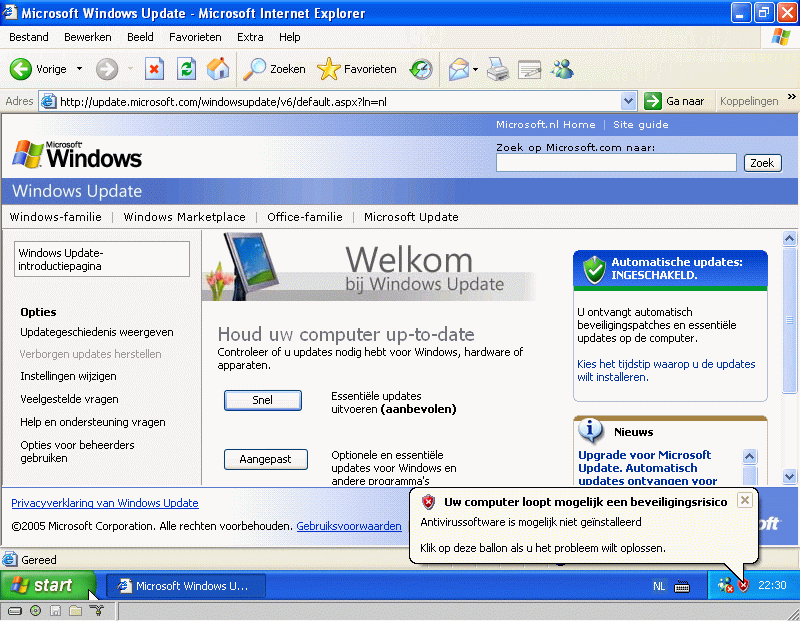The width and height of the screenshot is (800, 621).
Task: Click the CD drive icon in bottom bar
Action: 35,610
